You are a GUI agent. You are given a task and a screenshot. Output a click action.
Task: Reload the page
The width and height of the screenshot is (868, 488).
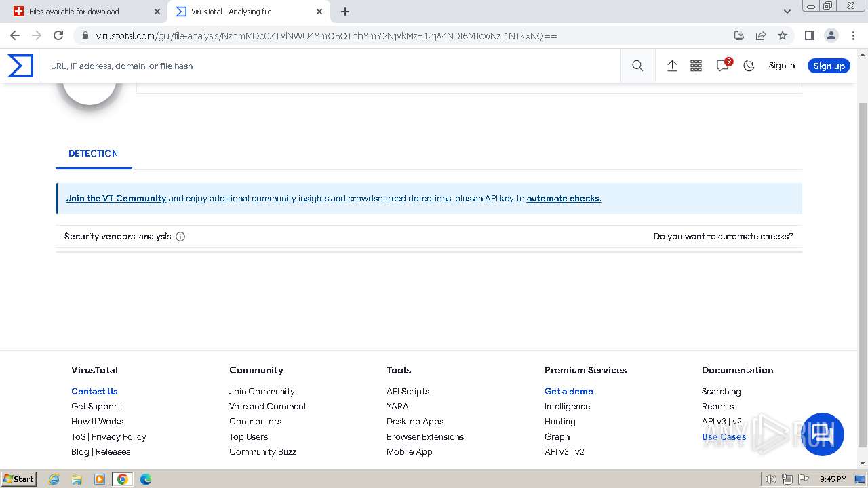(x=58, y=35)
